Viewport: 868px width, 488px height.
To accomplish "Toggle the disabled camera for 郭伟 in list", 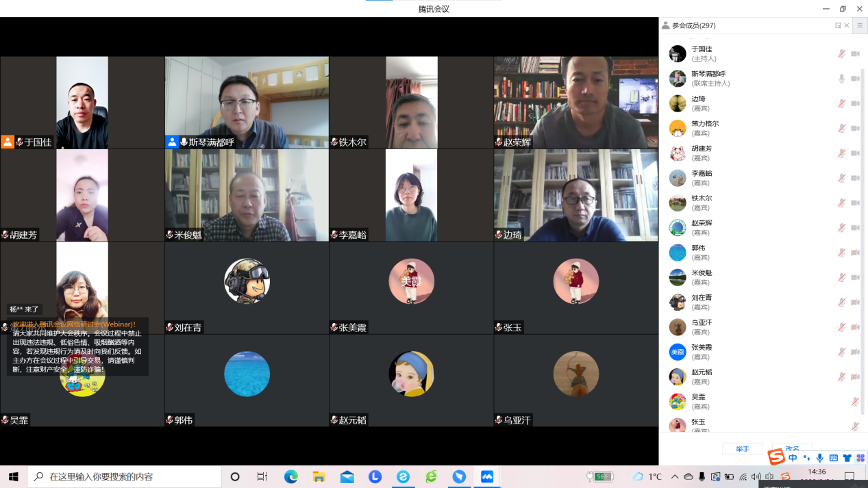I will pyautogui.click(x=855, y=253).
